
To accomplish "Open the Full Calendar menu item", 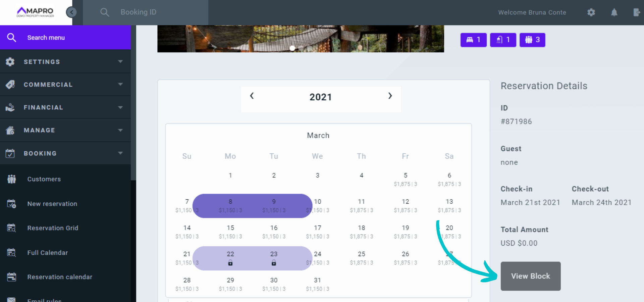I will coord(48,253).
